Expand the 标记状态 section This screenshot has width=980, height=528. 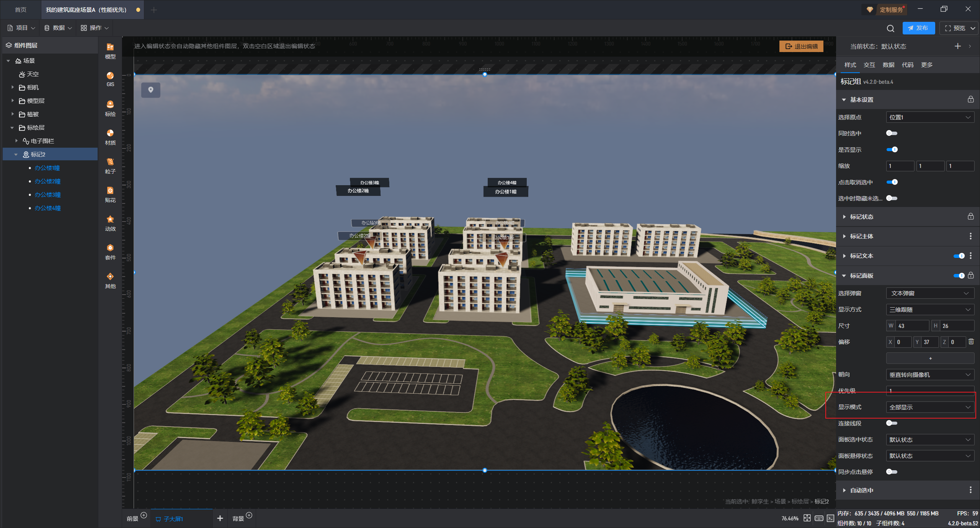pos(861,217)
